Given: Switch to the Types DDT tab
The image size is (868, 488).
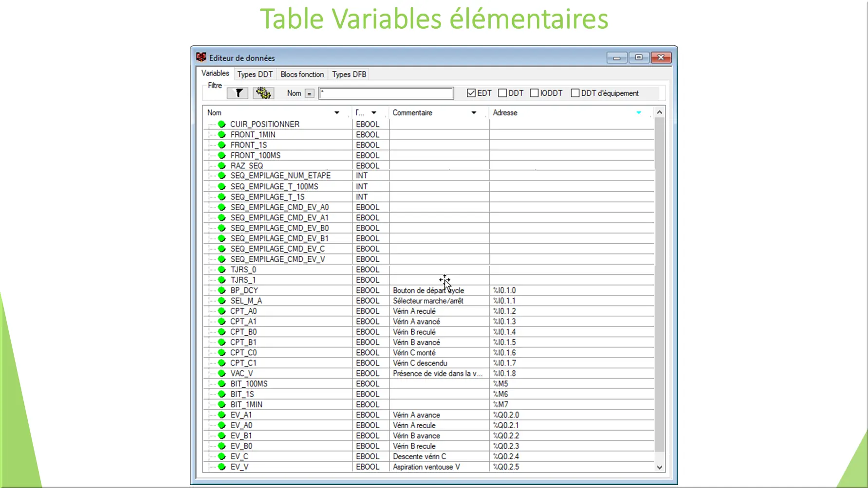Looking at the screenshot, I should [x=255, y=74].
